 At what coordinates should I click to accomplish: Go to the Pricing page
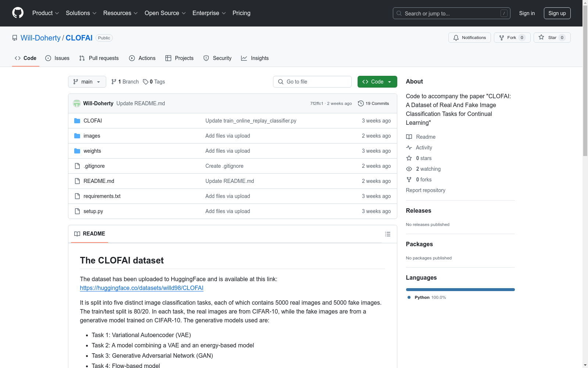click(x=241, y=13)
